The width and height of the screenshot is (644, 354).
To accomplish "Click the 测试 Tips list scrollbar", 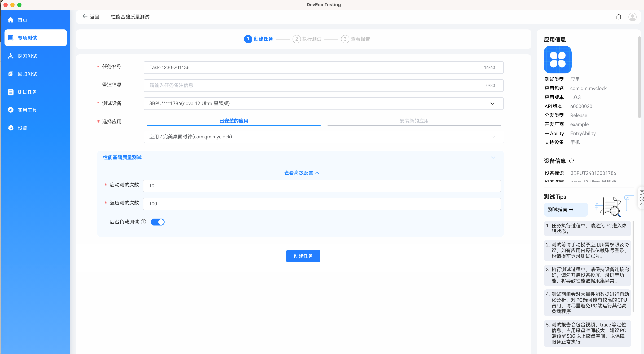I will (633, 266).
